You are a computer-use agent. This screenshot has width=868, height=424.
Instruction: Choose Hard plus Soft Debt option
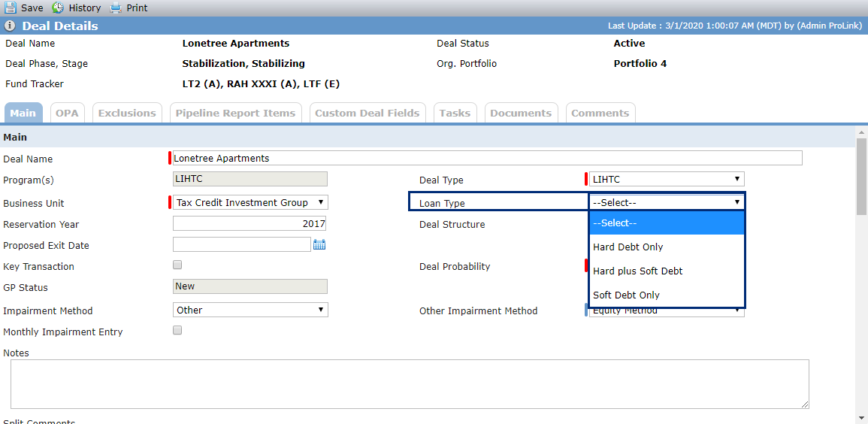point(667,271)
